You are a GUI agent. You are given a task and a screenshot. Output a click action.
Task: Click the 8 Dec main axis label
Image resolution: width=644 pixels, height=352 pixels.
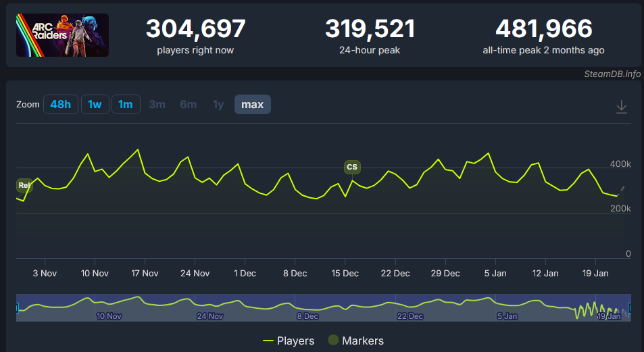(x=295, y=273)
